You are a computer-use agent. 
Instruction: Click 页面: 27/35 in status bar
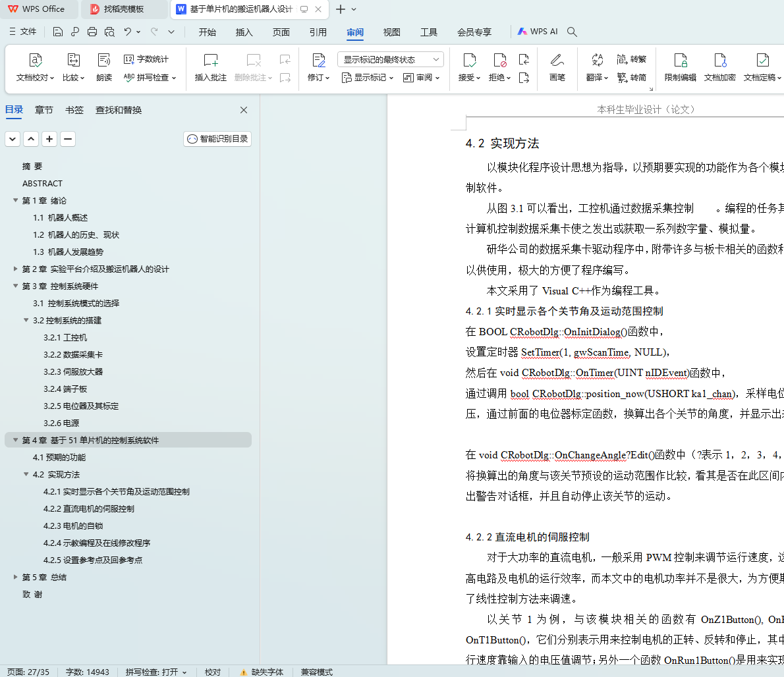28,672
